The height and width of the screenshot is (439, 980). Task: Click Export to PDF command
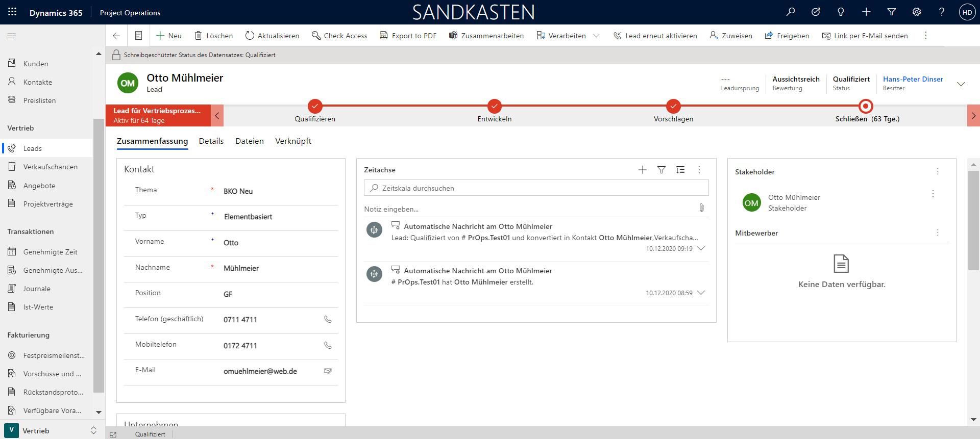click(408, 36)
